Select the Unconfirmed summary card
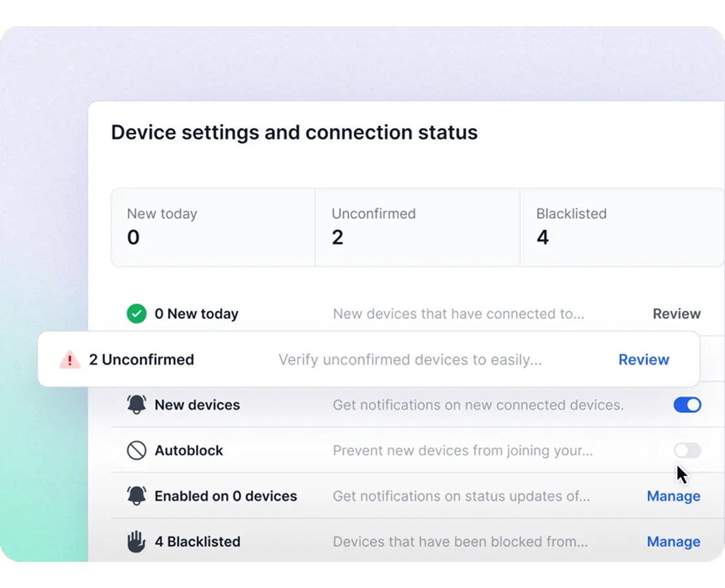Viewport: 725px width, 588px height. 417,227
